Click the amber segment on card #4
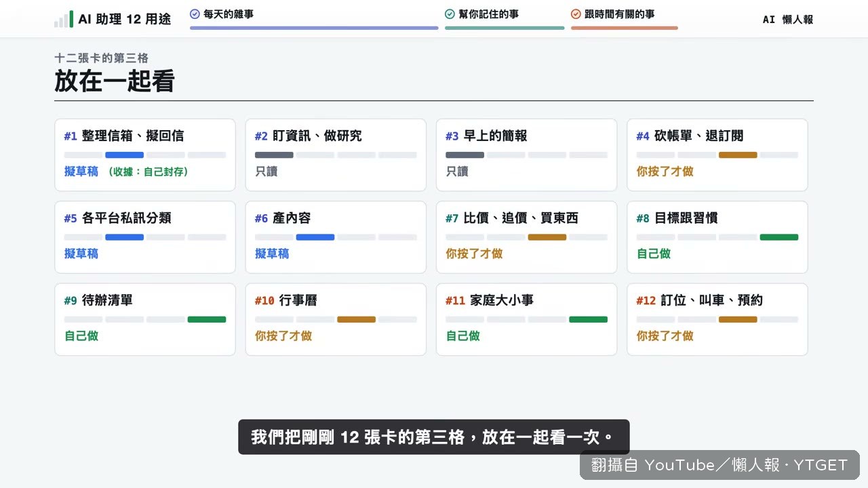 point(738,155)
